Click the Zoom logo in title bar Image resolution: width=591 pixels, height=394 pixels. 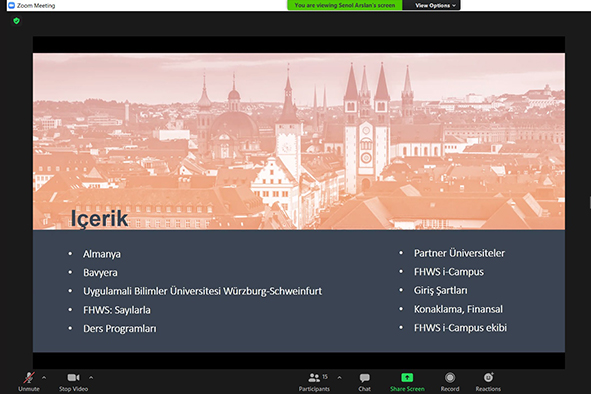click(11, 5)
